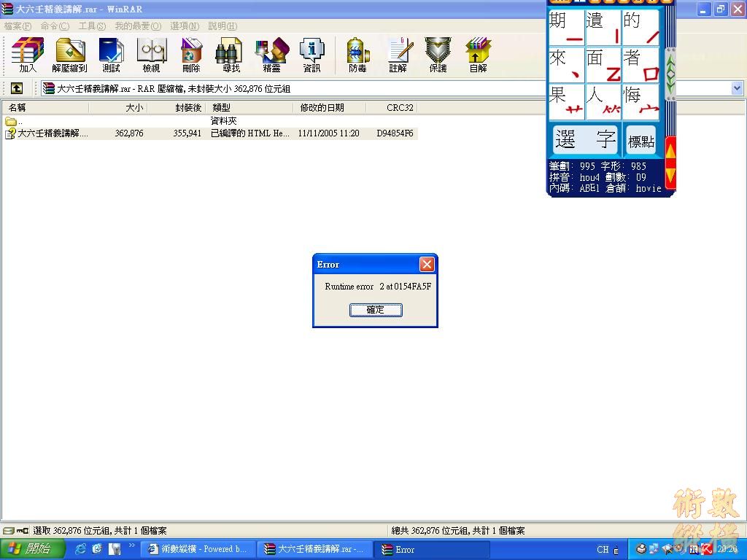
Task: Open the 檔案 (File) menu
Action: 18,26
